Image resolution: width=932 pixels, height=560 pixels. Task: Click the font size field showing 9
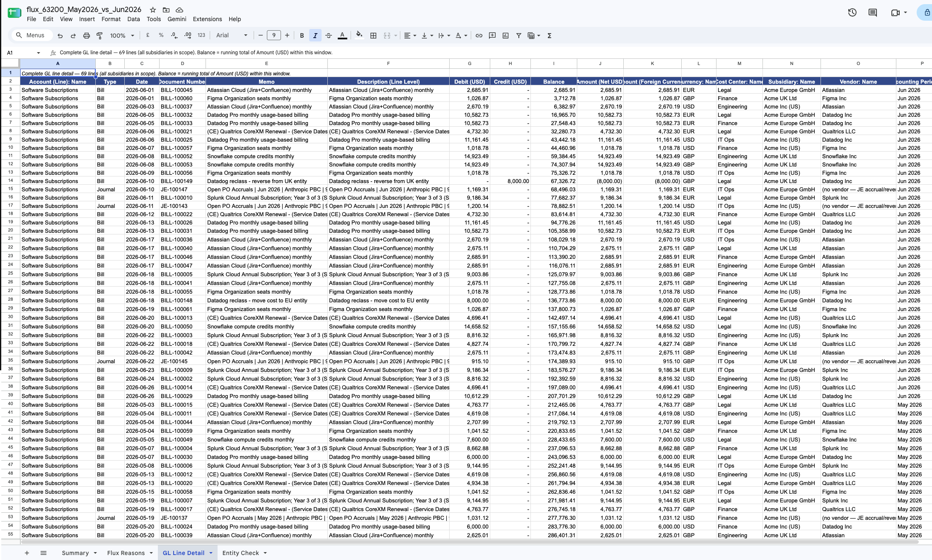274,36
